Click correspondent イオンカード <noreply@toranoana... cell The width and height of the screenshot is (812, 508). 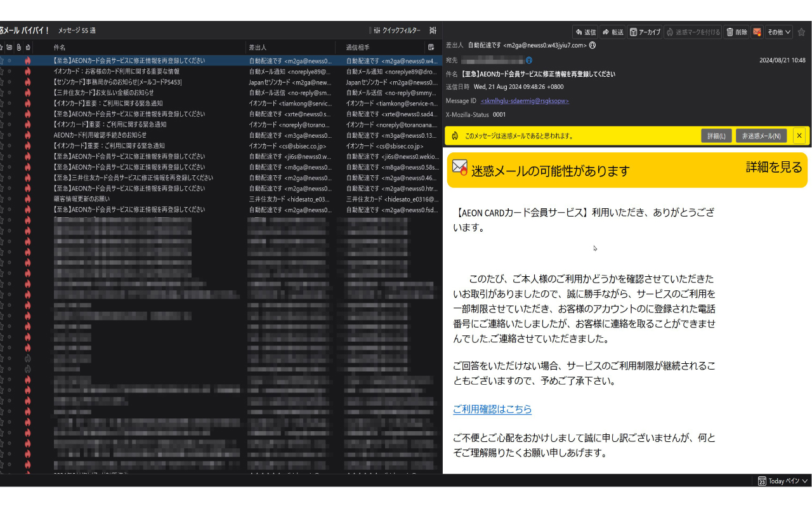(x=392, y=124)
